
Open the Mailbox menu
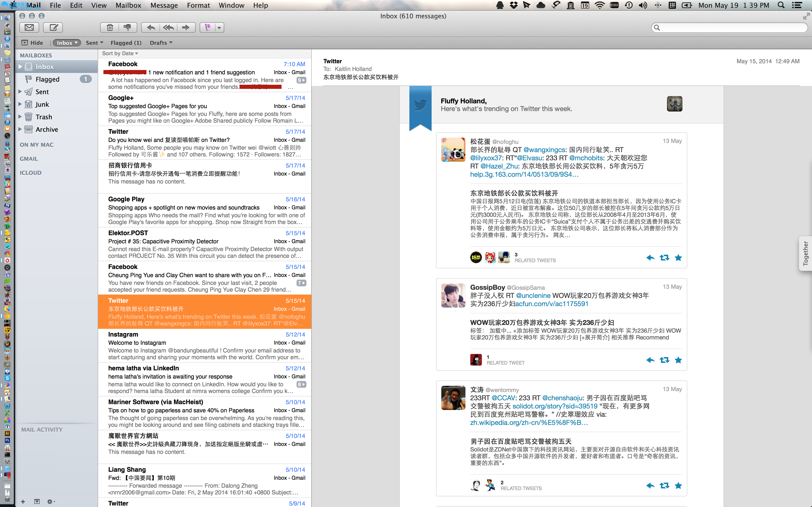point(128,5)
